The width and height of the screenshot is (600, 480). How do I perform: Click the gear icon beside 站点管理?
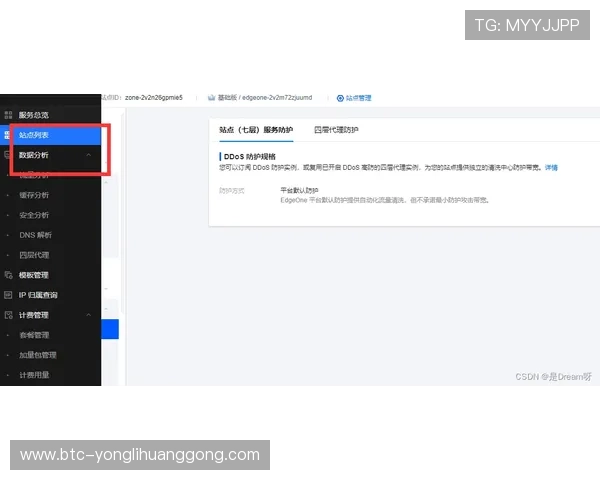340,98
